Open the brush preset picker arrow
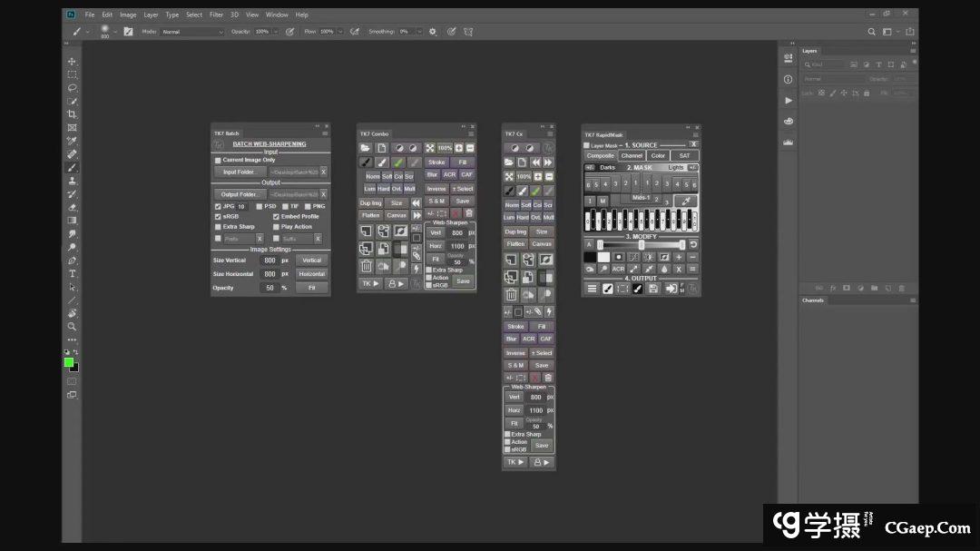 tap(115, 32)
